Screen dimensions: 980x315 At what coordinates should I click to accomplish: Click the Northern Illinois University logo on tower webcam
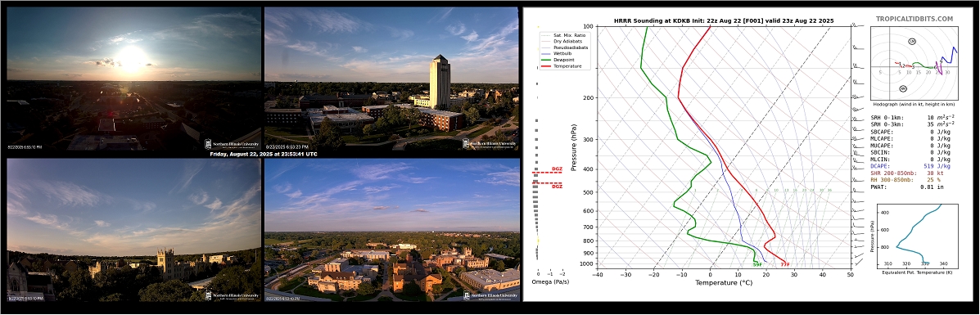(x=490, y=144)
